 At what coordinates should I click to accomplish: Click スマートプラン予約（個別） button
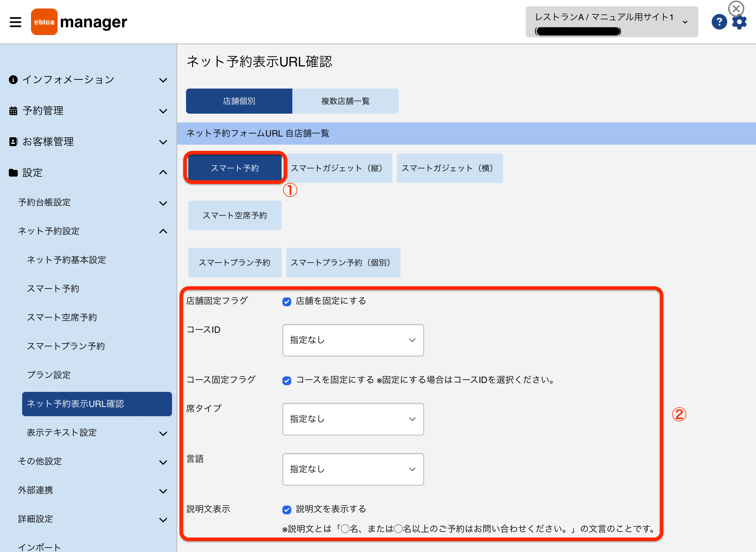[343, 263]
